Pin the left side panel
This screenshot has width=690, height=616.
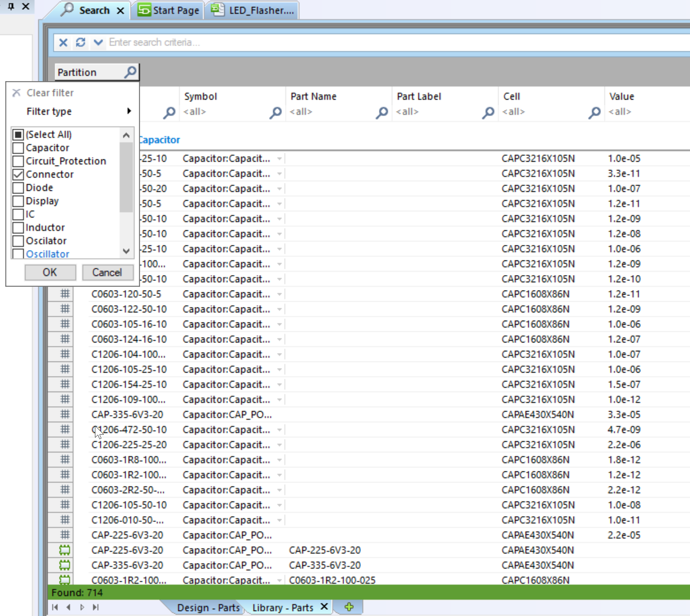click(11, 6)
